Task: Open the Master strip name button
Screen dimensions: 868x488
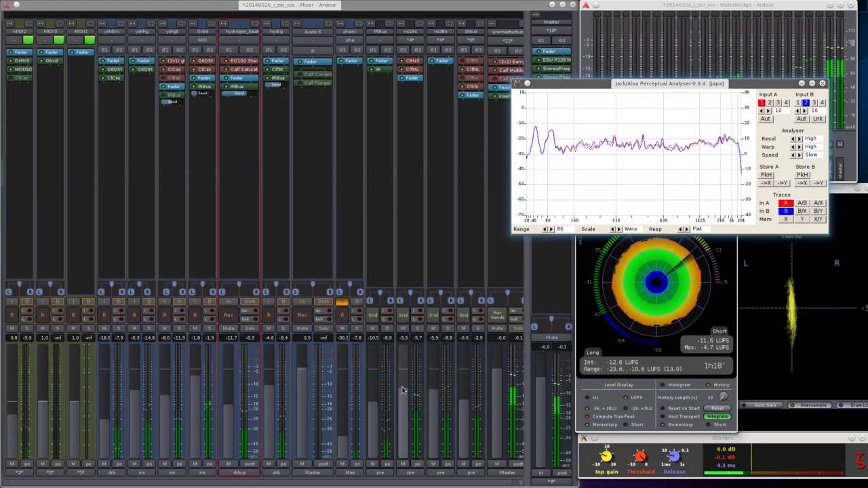Action: point(551,22)
